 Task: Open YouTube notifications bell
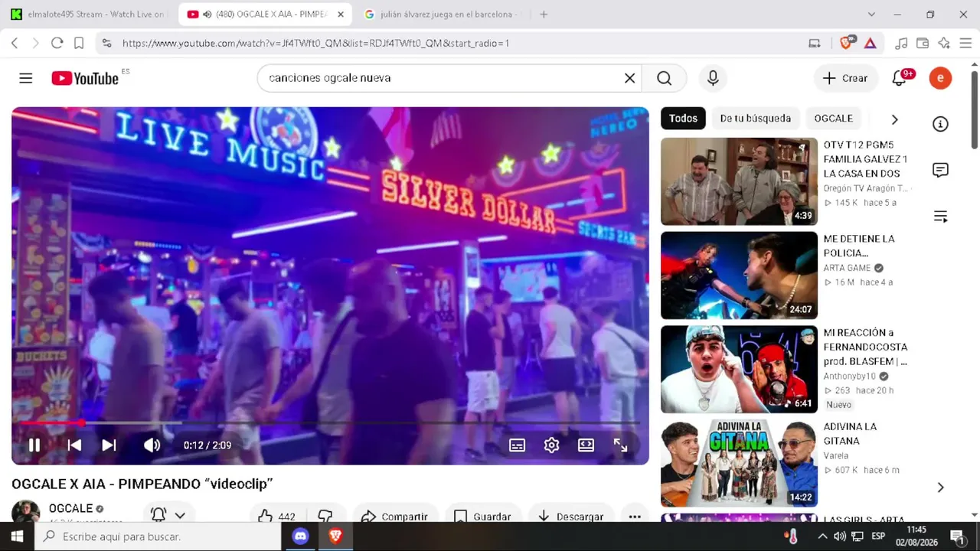(900, 78)
